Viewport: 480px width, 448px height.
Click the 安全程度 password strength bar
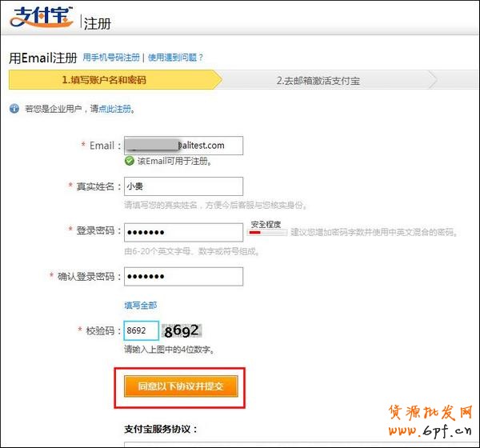(267, 233)
